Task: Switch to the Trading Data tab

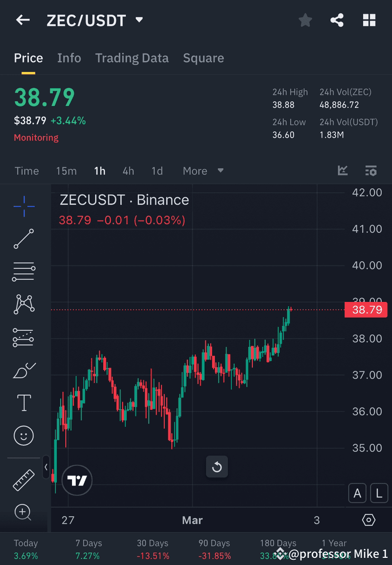Action: (132, 58)
